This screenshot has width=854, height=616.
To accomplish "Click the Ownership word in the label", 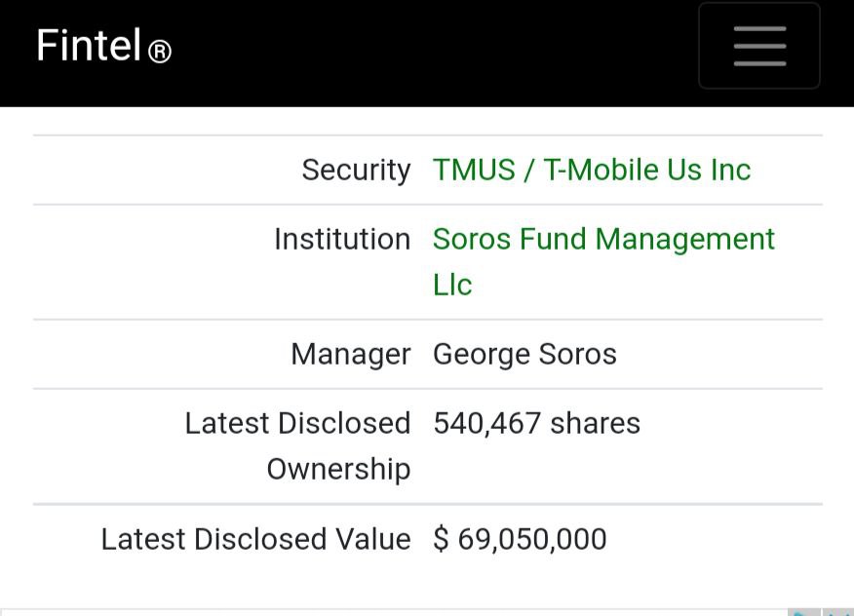I will pyautogui.click(x=338, y=470).
